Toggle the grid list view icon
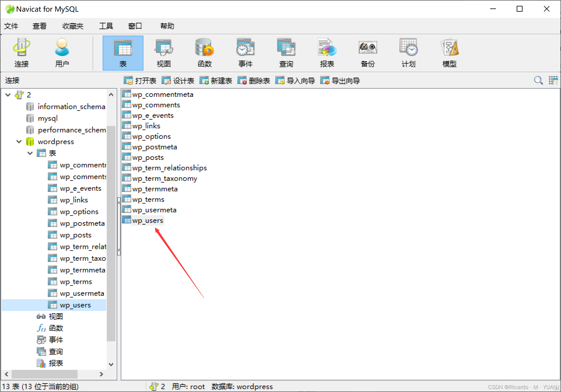Image resolution: width=561 pixels, height=392 pixels. [553, 80]
